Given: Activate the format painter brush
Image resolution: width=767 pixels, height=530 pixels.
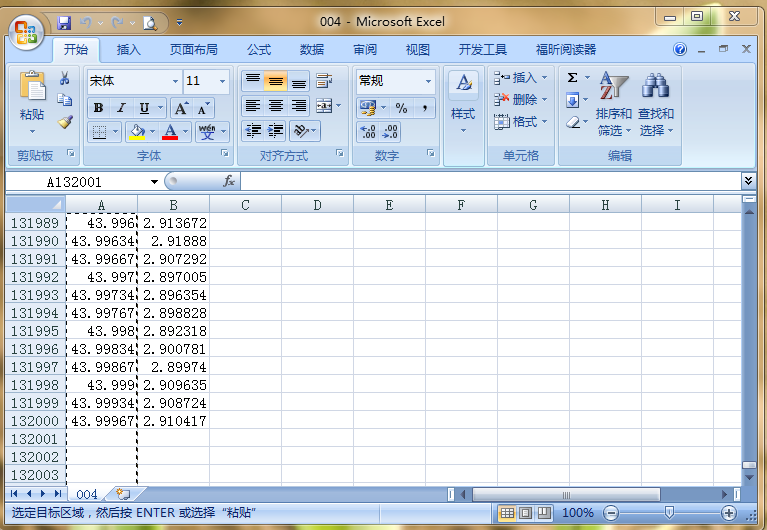Looking at the screenshot, I should point(65,122).
